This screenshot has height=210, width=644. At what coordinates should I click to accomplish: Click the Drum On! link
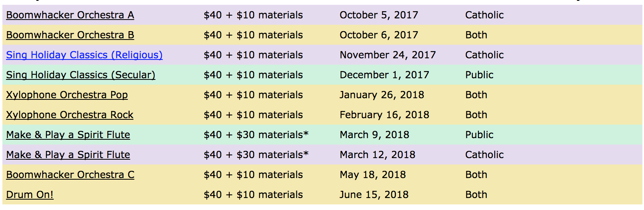coord(30,195)
